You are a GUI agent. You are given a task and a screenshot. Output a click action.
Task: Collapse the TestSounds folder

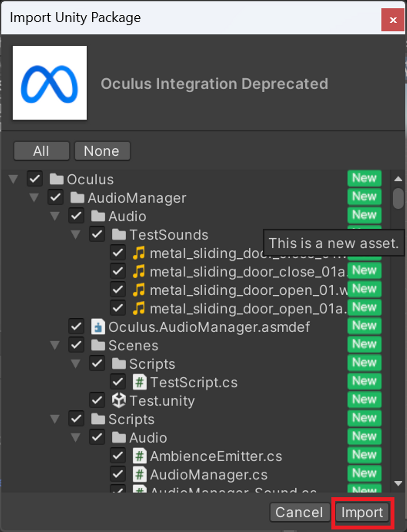point(76,234)
